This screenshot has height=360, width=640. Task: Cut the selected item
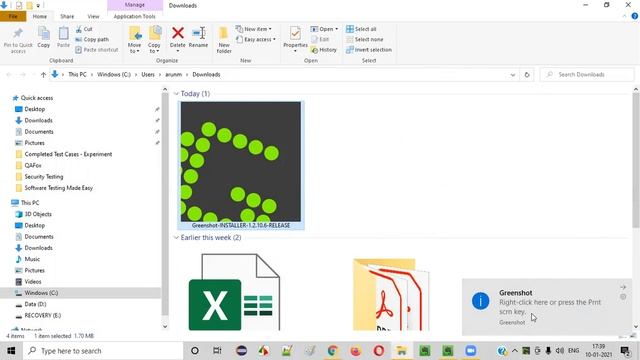84,29
